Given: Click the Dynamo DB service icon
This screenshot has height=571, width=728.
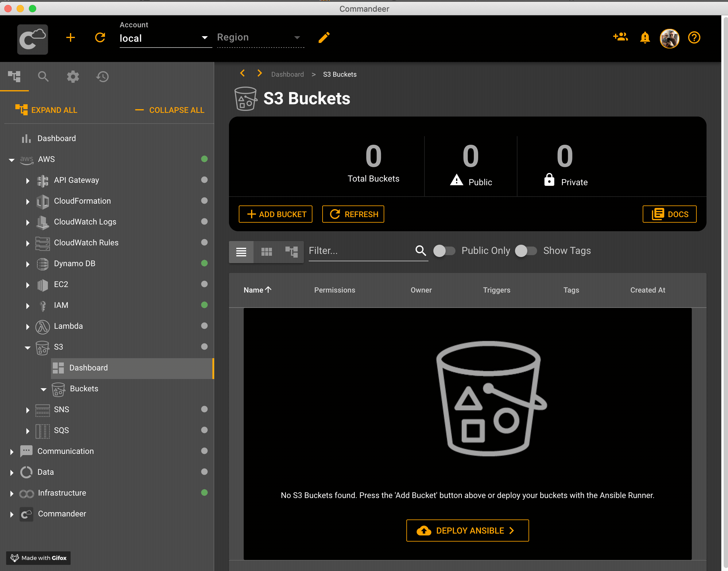Looking at the screenshot, I should tap(42, 264).
